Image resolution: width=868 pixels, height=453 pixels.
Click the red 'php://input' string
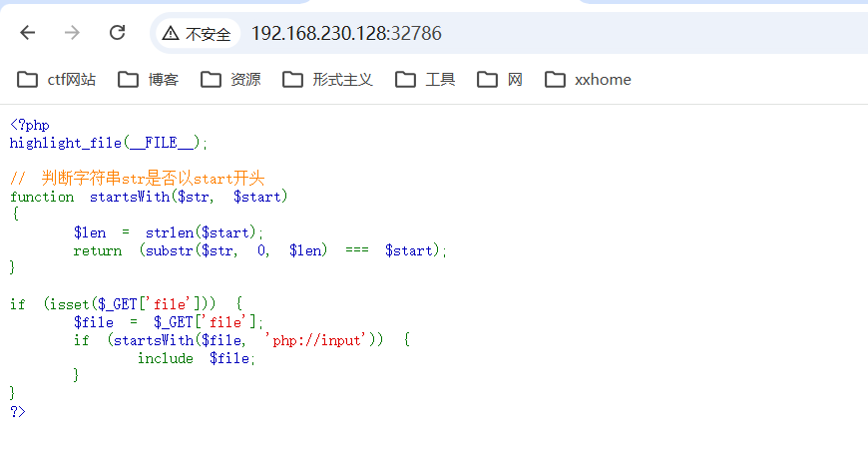click(x=315, y=340)
